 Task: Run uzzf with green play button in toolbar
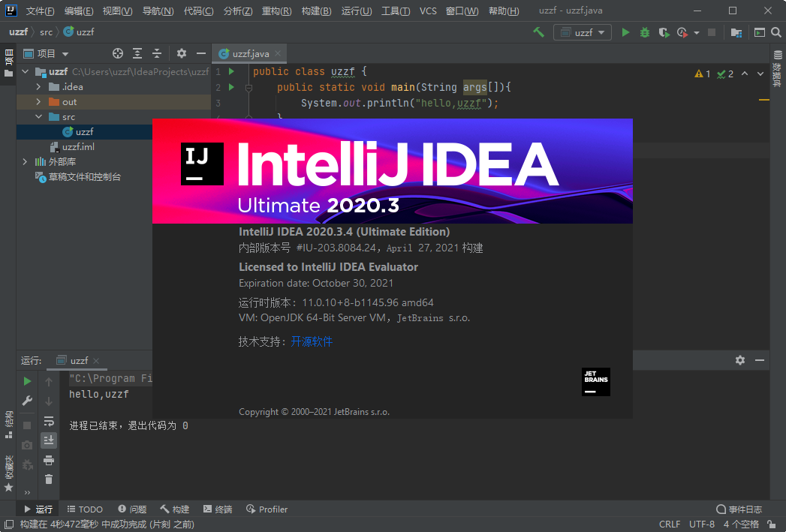(x=625, y=32)
